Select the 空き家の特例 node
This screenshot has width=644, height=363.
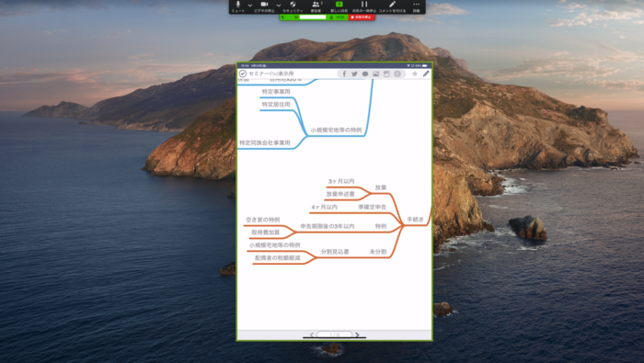(263, 220)
